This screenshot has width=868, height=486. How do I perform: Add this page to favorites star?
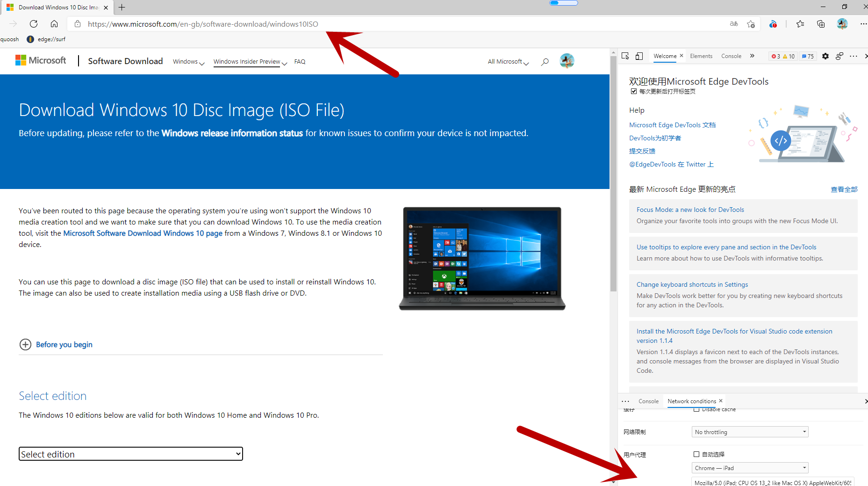[x=751, y=24]
